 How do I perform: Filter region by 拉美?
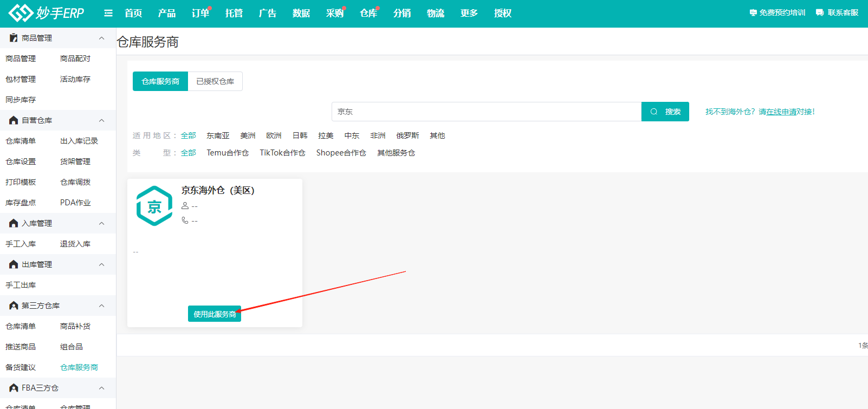click(x=326, y=135)
